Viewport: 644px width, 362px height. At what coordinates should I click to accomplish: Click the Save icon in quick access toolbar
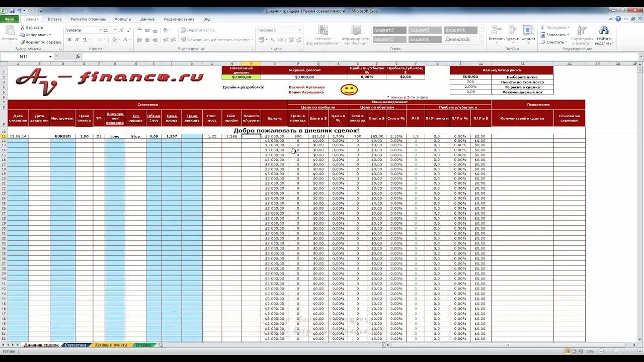coord(12,11)
